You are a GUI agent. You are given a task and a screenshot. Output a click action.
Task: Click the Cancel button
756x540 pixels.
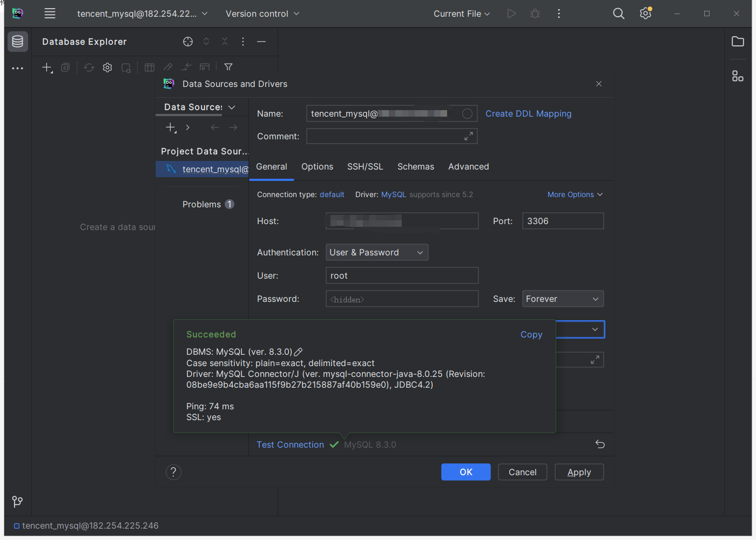pos(523,472)
